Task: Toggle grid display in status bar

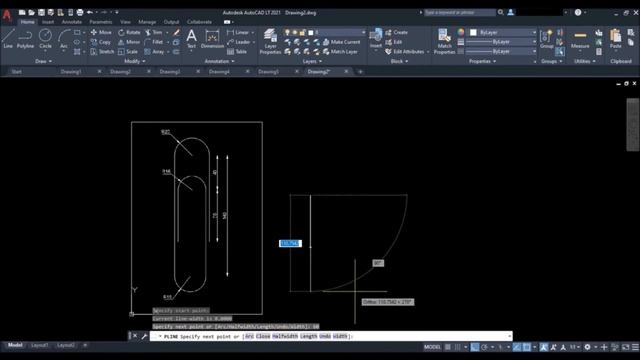Action: [x=448, y=347]
